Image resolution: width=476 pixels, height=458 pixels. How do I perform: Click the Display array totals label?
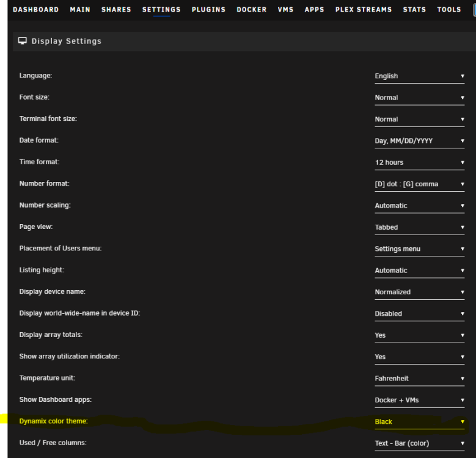51,335
